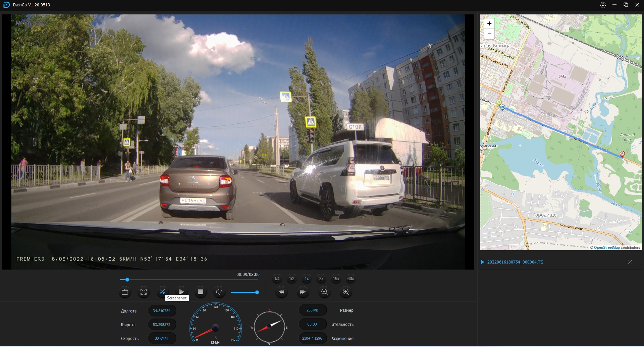Click the blue vehicle position marker on map
Screen dimensions: 644x347
pos(502,107)
